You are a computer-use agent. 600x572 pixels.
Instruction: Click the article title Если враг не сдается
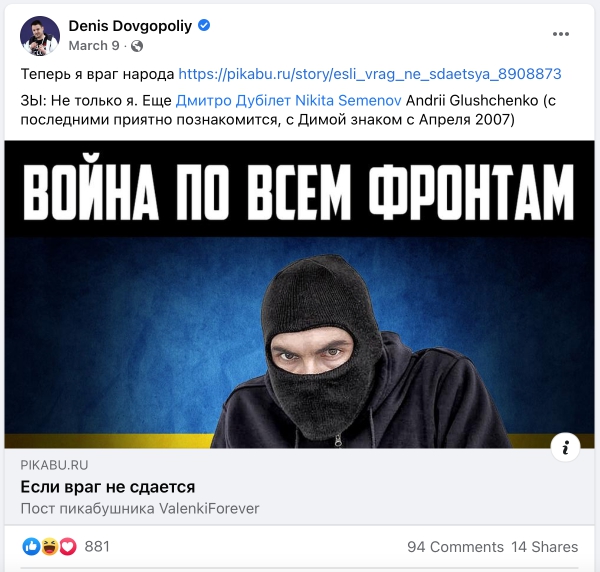click(108, 487)
